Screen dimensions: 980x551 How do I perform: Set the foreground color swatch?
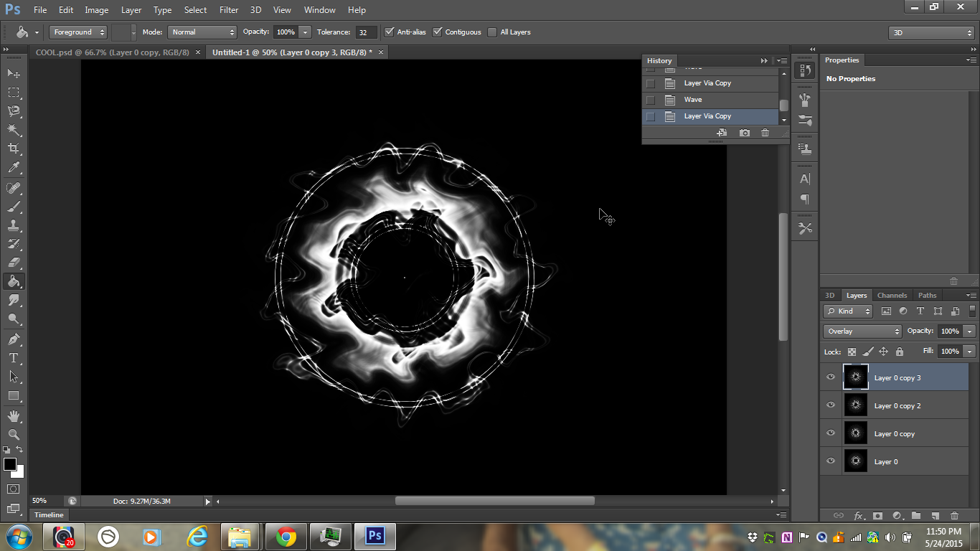click(10, 464)
